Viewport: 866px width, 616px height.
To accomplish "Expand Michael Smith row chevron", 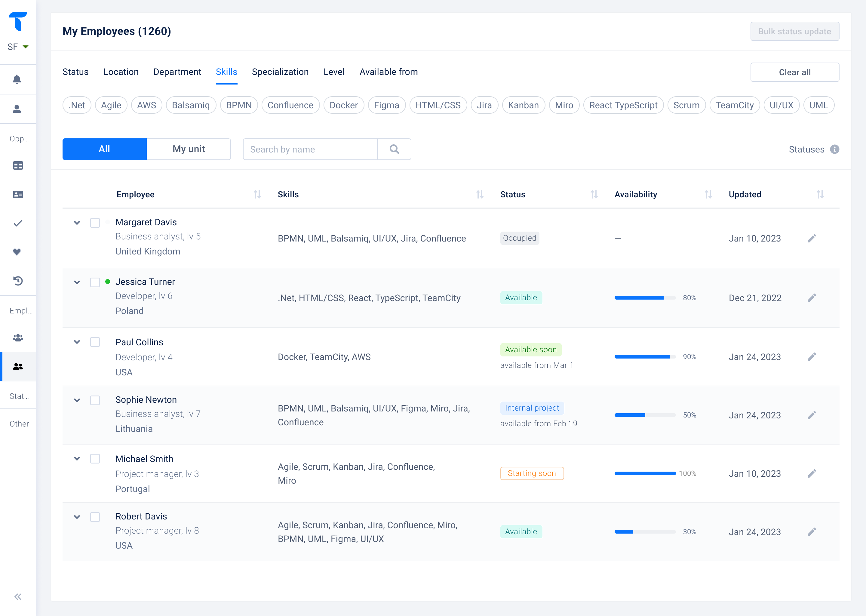I will point(77,459).
